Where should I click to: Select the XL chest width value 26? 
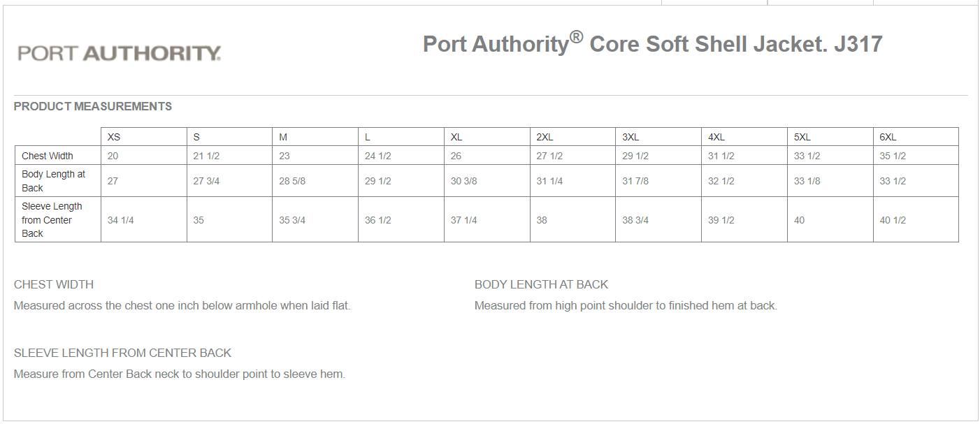[x=456, y=156]
